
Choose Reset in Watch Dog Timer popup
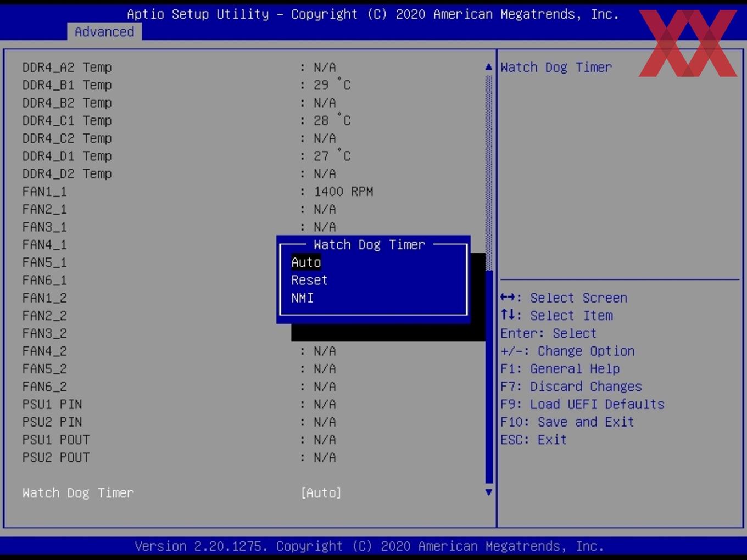click(x=309, y=280)
